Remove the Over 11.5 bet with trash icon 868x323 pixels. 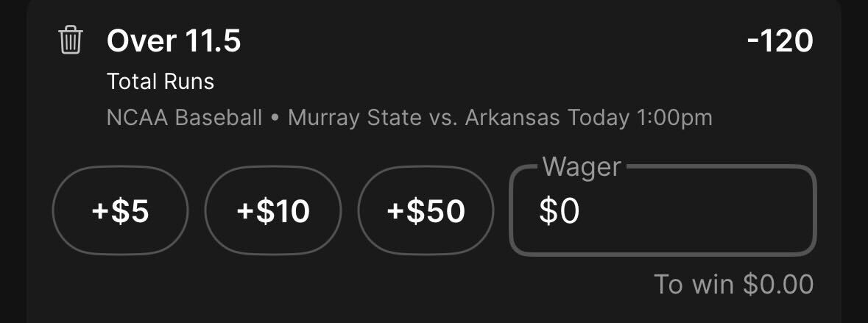coord(70,40)
